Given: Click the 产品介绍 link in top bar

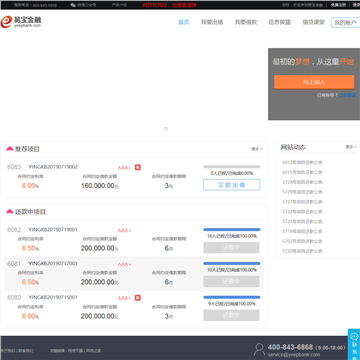Looking at the screenshot, I should coord(119,5).
